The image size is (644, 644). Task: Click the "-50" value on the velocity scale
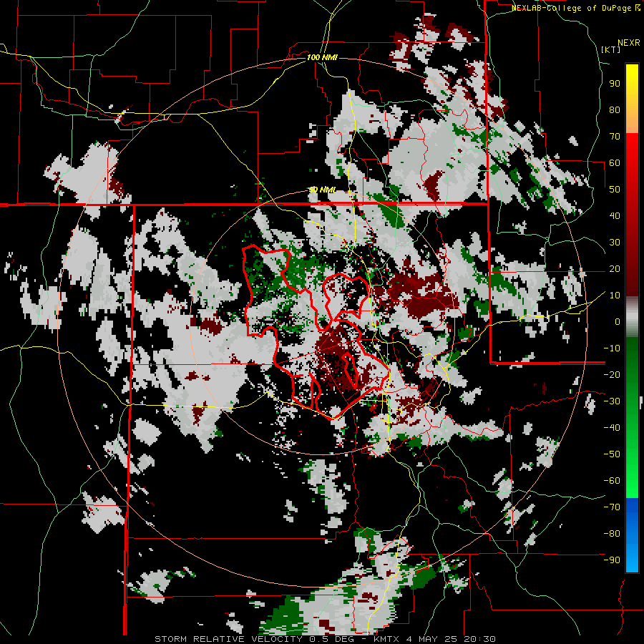pos(612,454)
